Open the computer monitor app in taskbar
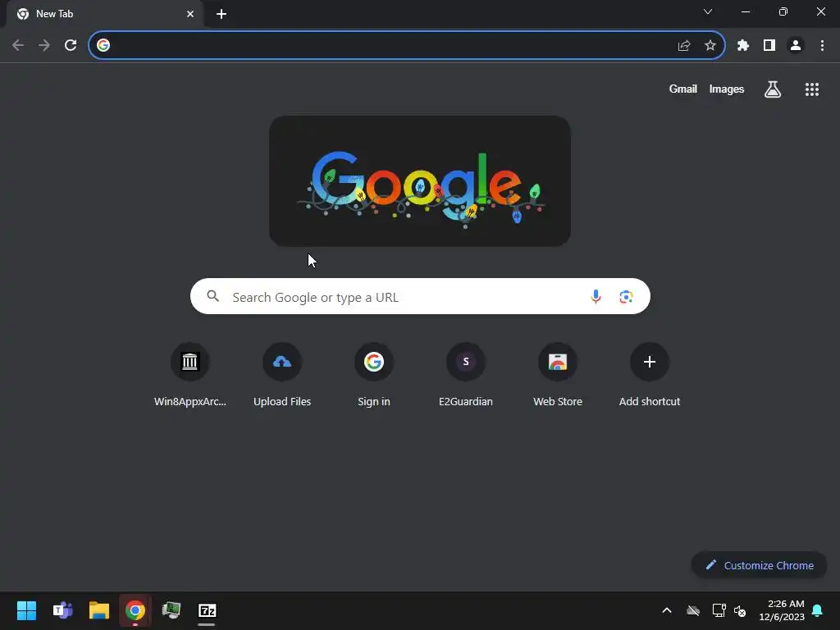Image resolution: width=840 pixels, height=630 pixels. click(171, 610)
